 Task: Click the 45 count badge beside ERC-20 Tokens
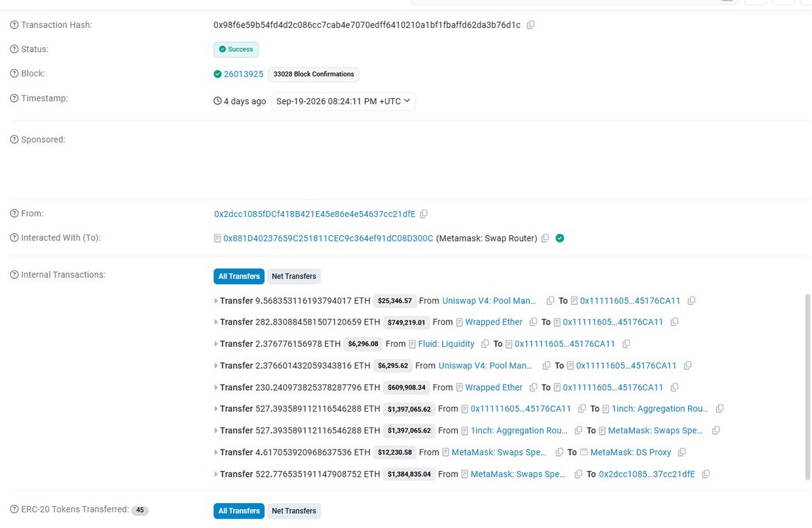140,510
